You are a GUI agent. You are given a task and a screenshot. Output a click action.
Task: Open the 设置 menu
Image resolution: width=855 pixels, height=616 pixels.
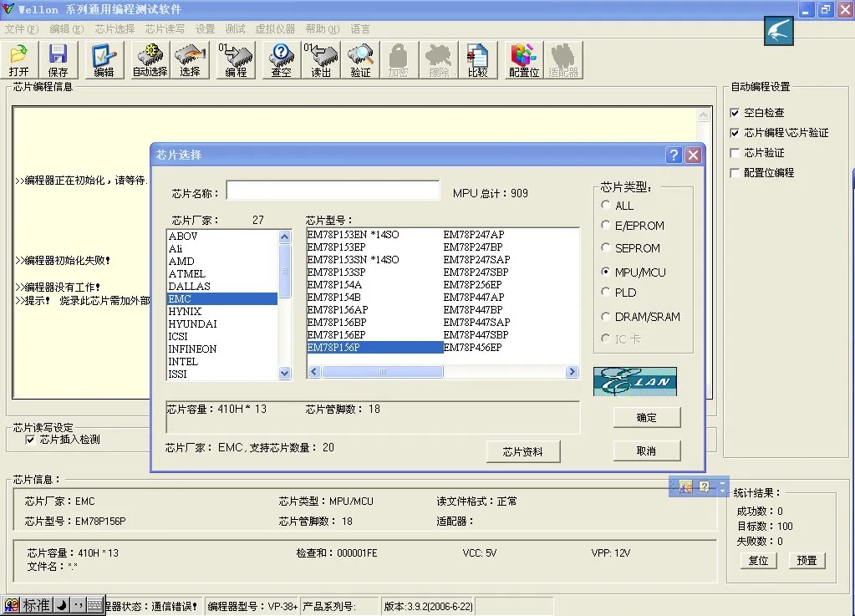tap(205, 29)
